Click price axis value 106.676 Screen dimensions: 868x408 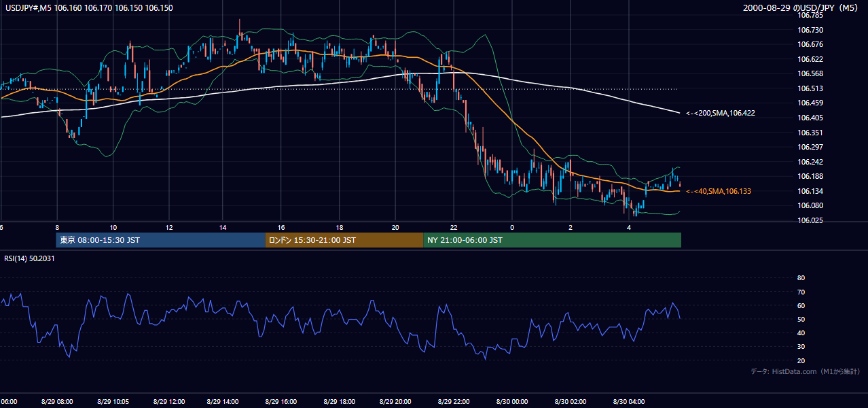[810, 44]
